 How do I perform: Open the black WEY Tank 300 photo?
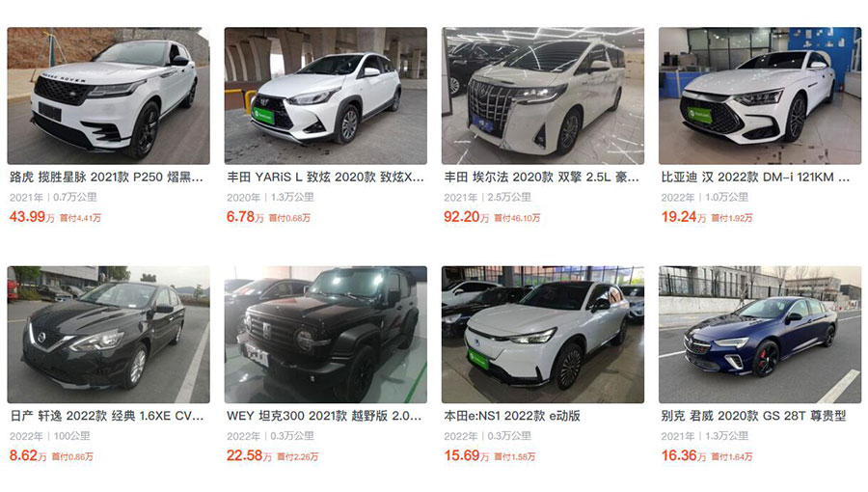tap(326, 335)
